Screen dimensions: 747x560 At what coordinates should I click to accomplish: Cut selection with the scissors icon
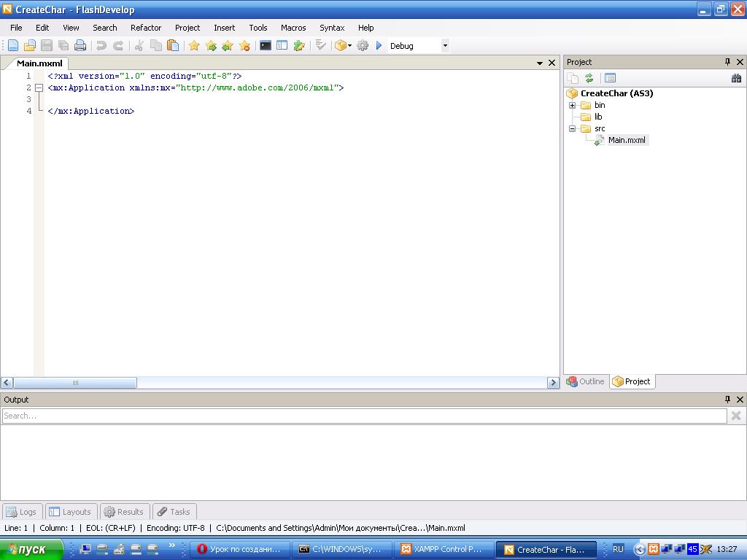point(139,46)
